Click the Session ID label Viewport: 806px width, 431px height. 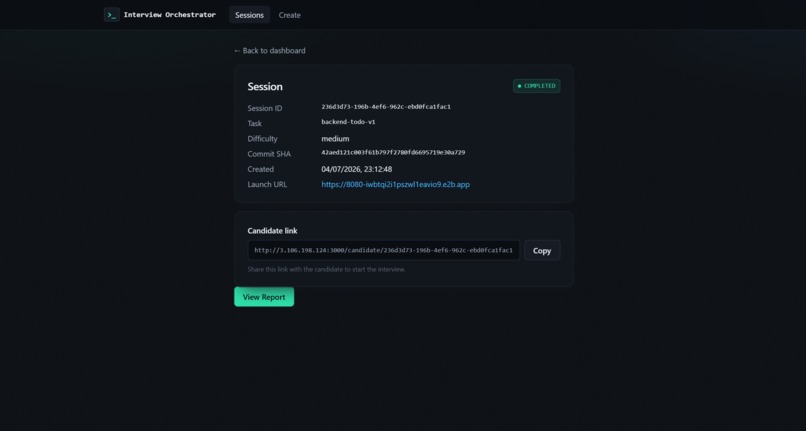pos(265,108)
